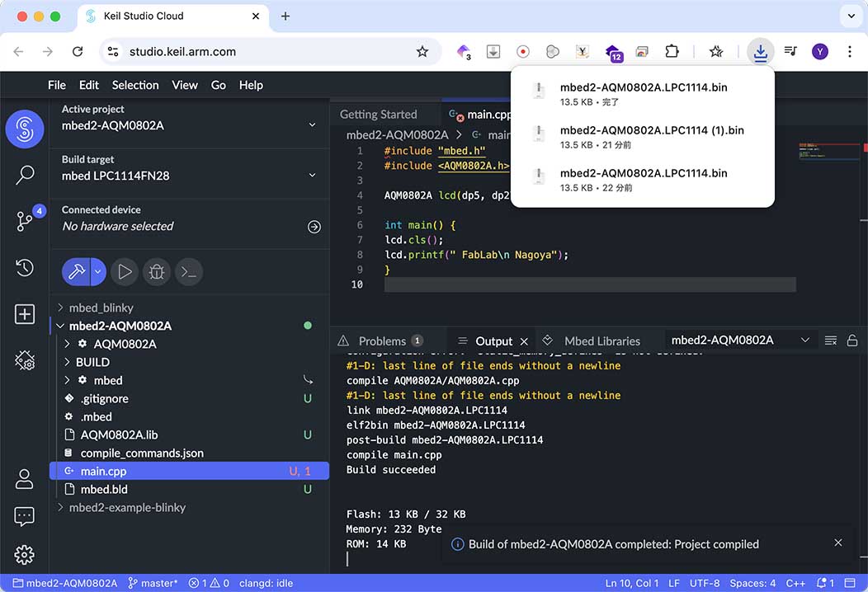Reload the page in the browser
Image resolution: width=868 pixels, height=592 pixels.
pos(78,51)
